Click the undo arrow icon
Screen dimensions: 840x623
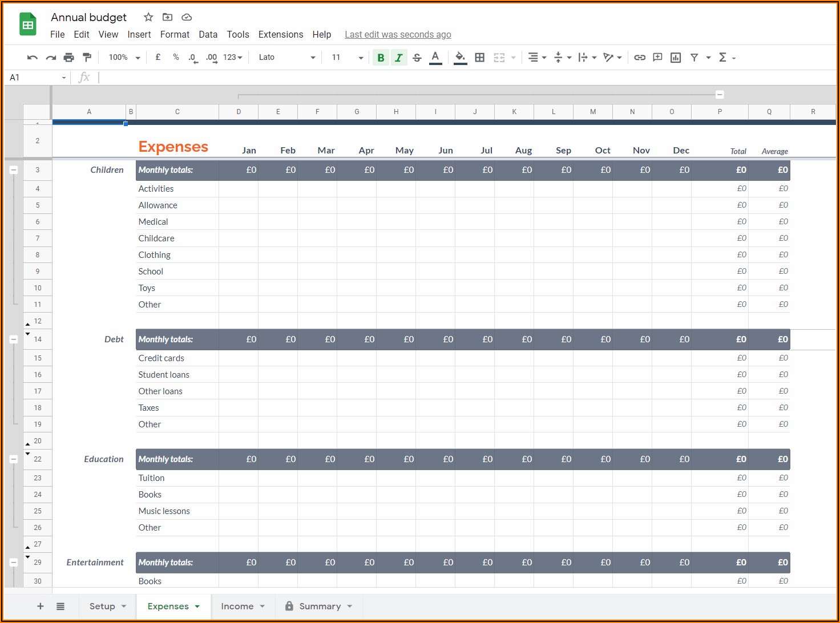point(33,58)
